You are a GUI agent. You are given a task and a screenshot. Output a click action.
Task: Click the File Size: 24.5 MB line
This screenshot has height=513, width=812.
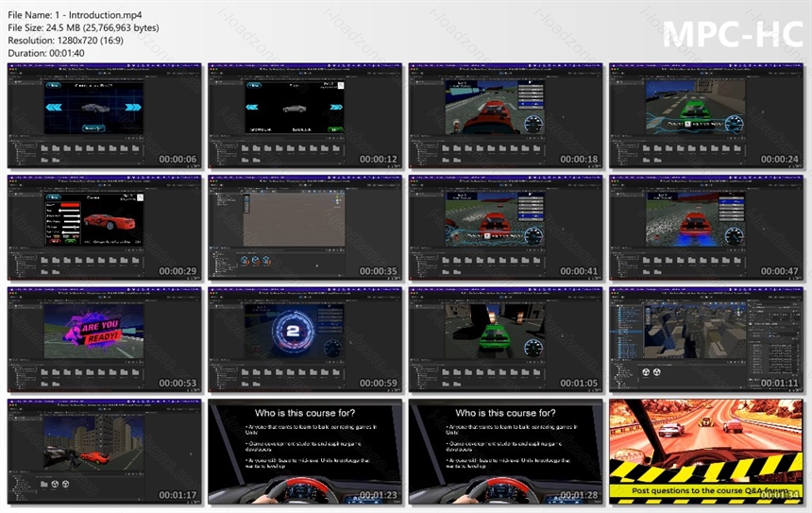click(x=83, y=28)
